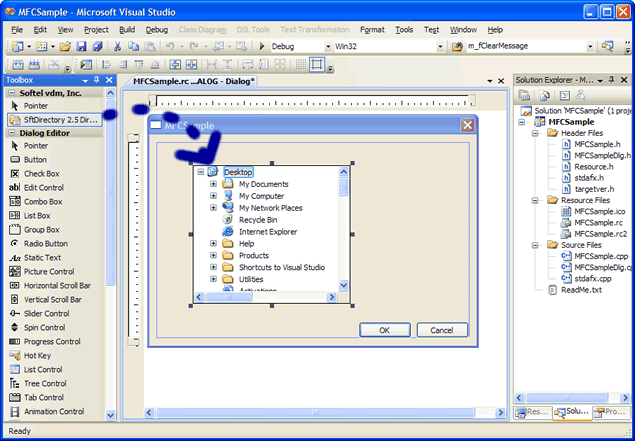The height and width of the screenshot is (441, 635).
Task: Pick the Check Box control in Toolbox
Action: (42, 173)
